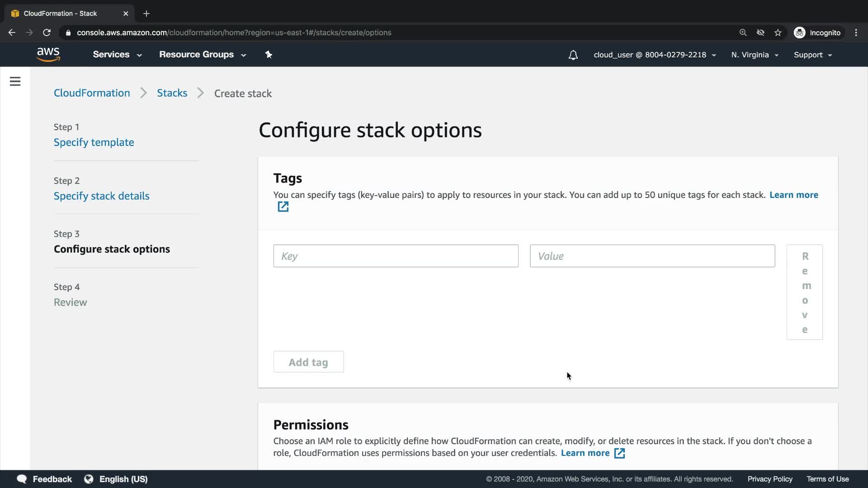868x488 pixels.
Task: Go back to Specify stack details step
Action: pos(101,196)
